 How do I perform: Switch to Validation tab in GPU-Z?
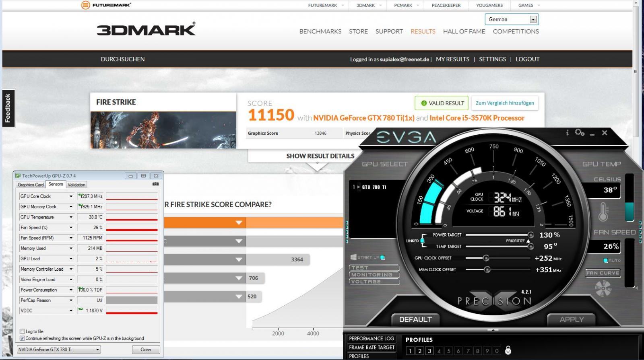pyautogui.click(x=76, y=185)
